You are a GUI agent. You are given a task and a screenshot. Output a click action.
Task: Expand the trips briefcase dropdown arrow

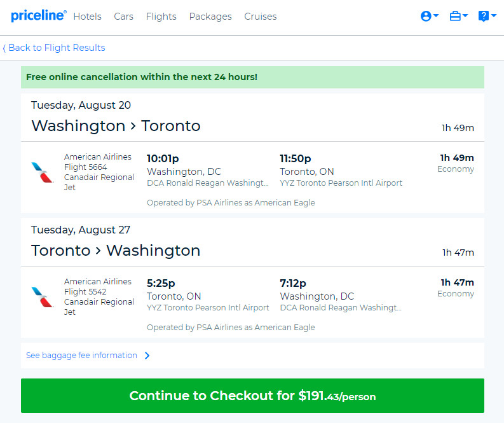(x=465, y=15)
